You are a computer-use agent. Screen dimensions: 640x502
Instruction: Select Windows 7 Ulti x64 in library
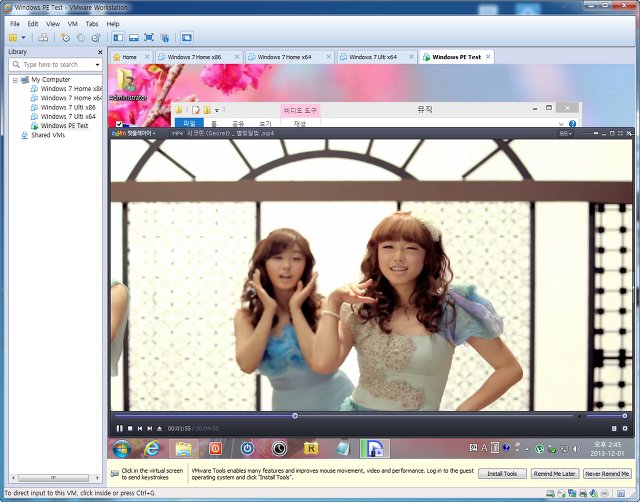coord(68,116)
